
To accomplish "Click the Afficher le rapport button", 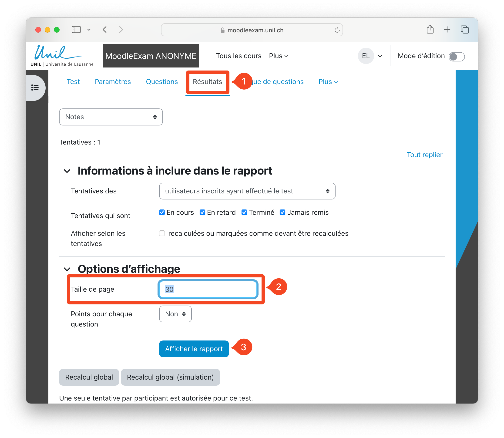I will tap(194, 349).
